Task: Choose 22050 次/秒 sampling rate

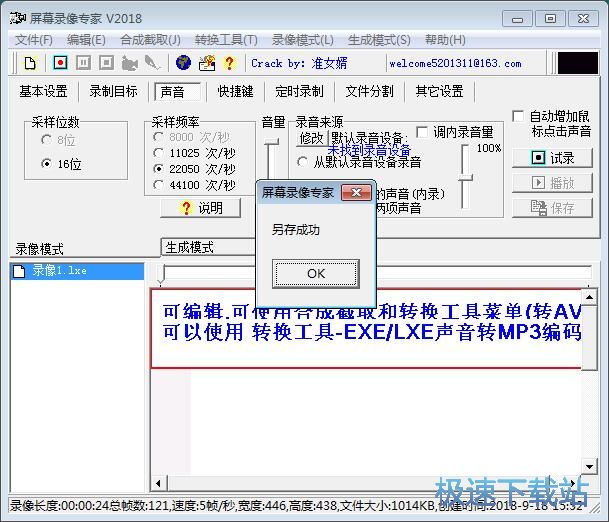Action: (x=158, y=169)
